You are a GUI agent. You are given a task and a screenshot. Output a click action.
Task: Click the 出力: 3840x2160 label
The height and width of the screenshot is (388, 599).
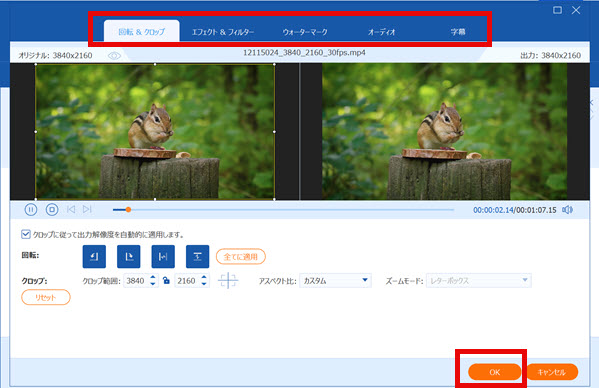tap(550, 55)
